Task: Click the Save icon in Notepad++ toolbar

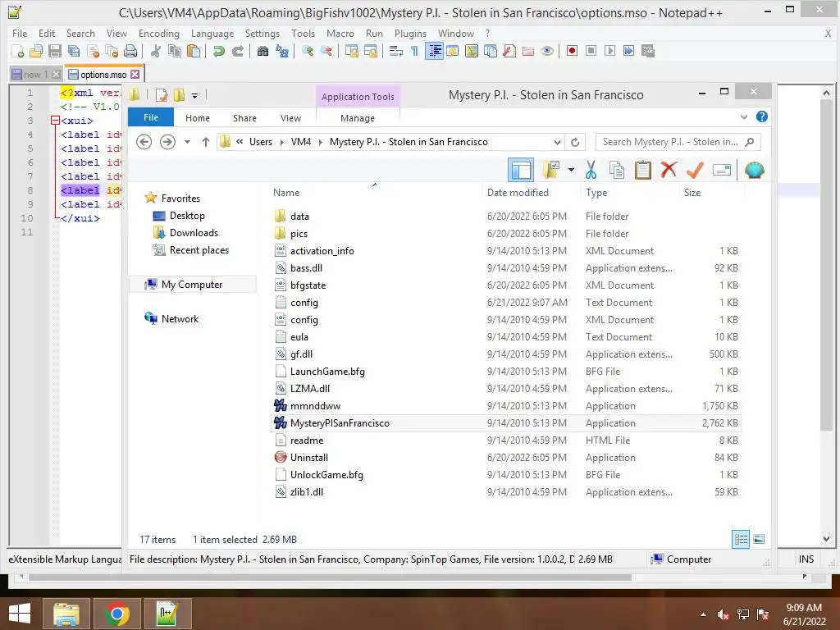Action: point(55,51)
